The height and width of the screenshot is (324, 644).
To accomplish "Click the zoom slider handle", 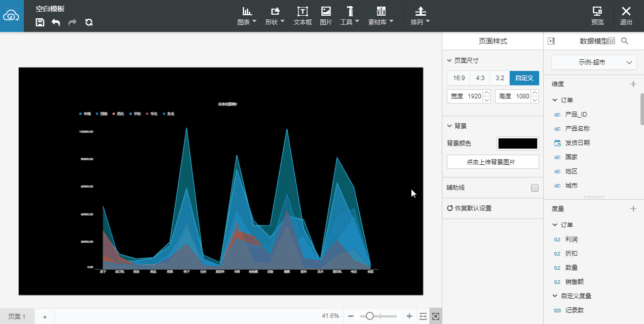I will coord(370,316).
